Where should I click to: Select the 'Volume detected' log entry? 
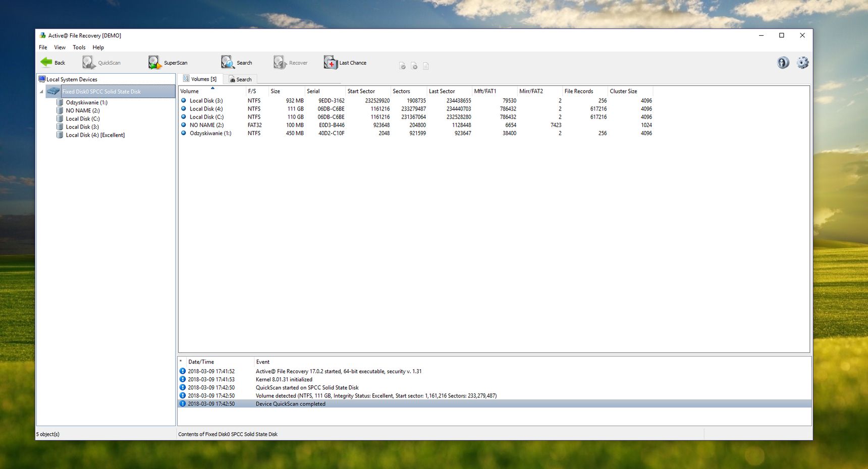point(495,395)
